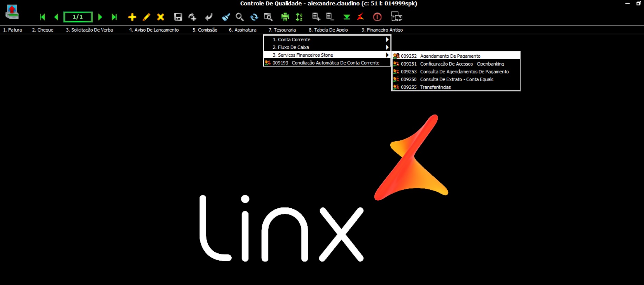Click the magnifying glass search icon
The height and width of the screenshot is (285, 644).
[x=240, y=17]
